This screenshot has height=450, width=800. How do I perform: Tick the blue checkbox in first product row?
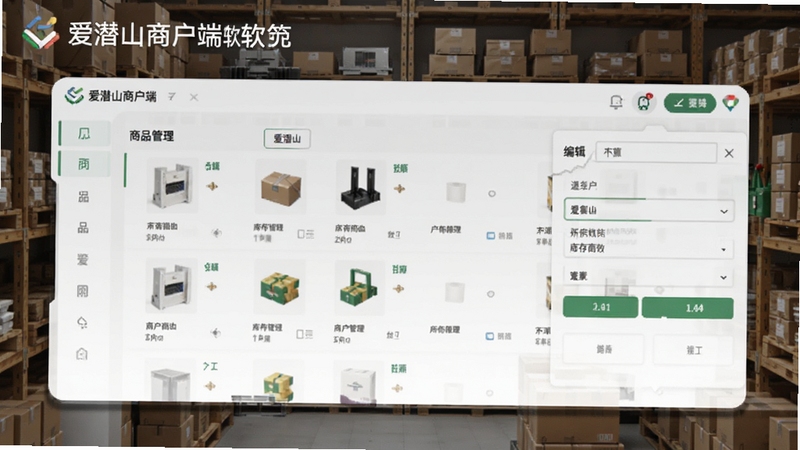[491, 236]
